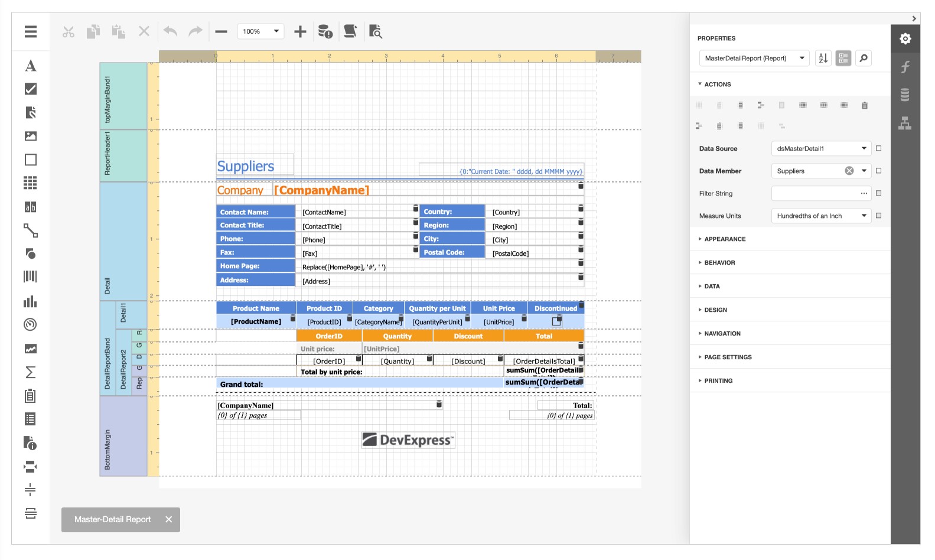Image resolution: width=935 pixels, height=560 pixels.
Task: Redo the last action
Action: point(196,31)
